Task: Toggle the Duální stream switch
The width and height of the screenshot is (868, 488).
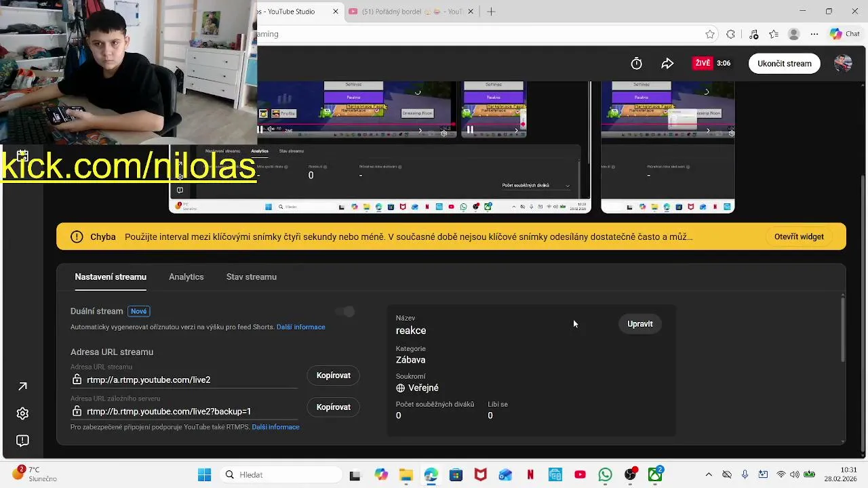Action: pyautogui.click(x=346, y=312)
